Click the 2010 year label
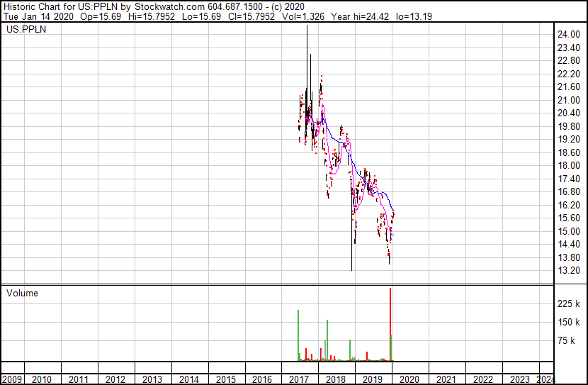588x385 pixels. click(x=42, y=379)
